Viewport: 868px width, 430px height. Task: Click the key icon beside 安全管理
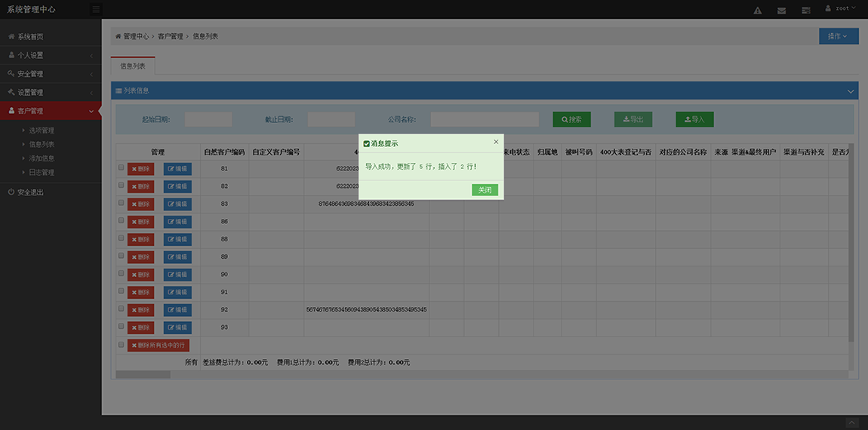click(11, 74)
